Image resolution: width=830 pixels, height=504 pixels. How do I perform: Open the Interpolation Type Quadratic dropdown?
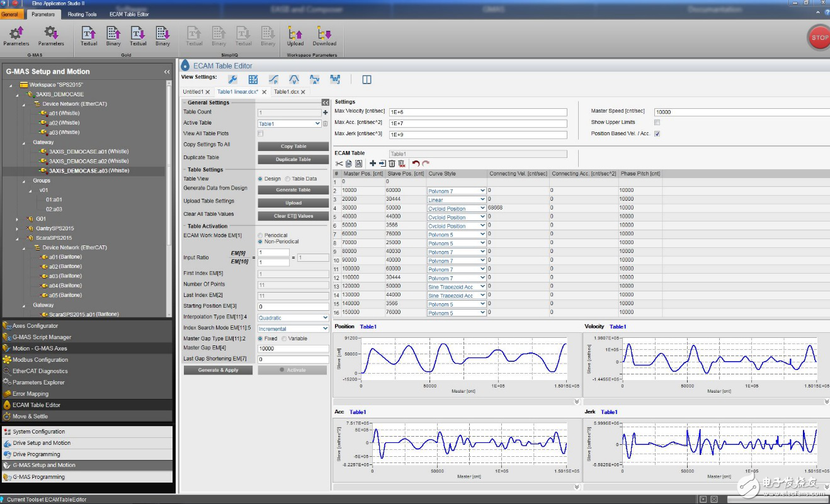click(325, 318)
